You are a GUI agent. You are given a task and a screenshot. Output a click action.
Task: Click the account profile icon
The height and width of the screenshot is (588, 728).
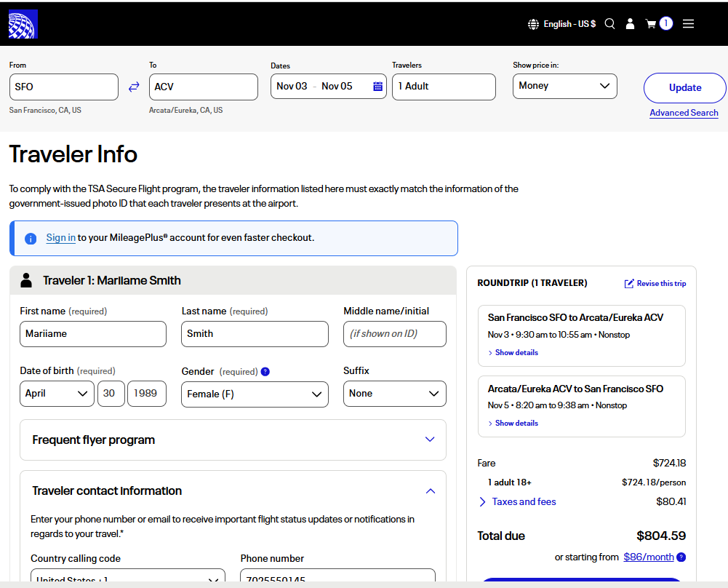click(630, 24)
